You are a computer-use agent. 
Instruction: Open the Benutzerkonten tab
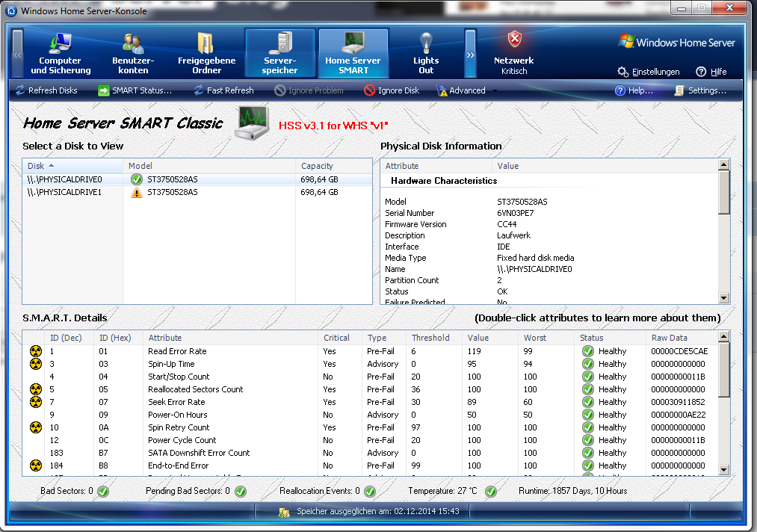point(133,54)
